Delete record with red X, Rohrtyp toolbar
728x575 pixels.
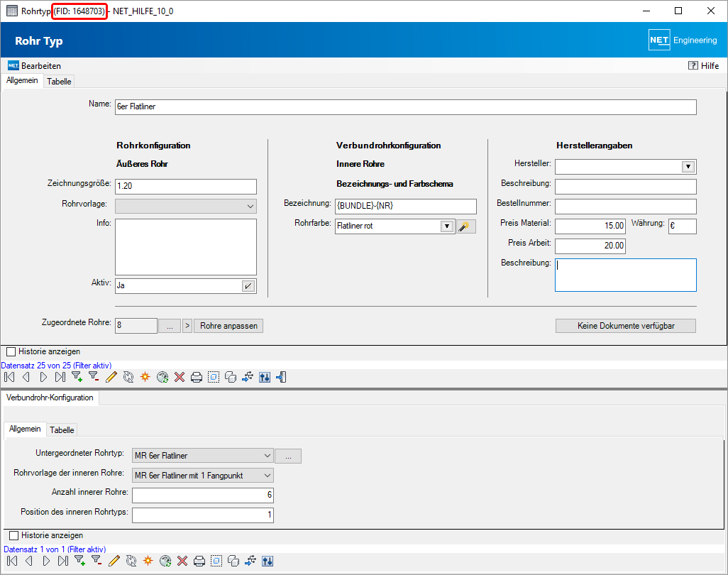point(180,377)
